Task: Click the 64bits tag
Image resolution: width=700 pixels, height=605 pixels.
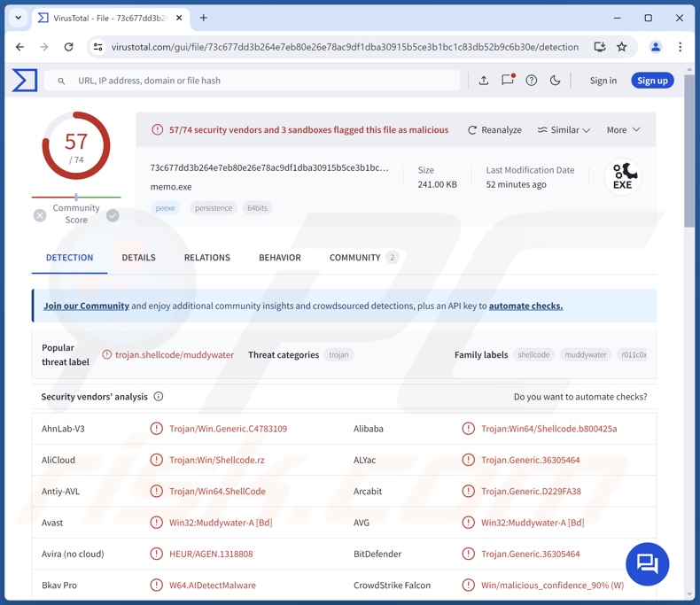Action: (257, 208)
